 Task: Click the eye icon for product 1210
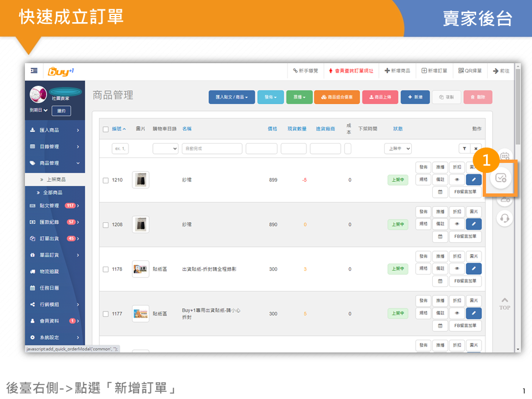[457, 180]
